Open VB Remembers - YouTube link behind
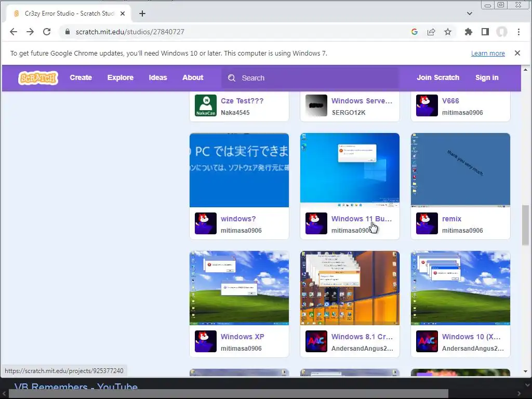Viewport: 532px width, 399px height. [x=76, y=386]
